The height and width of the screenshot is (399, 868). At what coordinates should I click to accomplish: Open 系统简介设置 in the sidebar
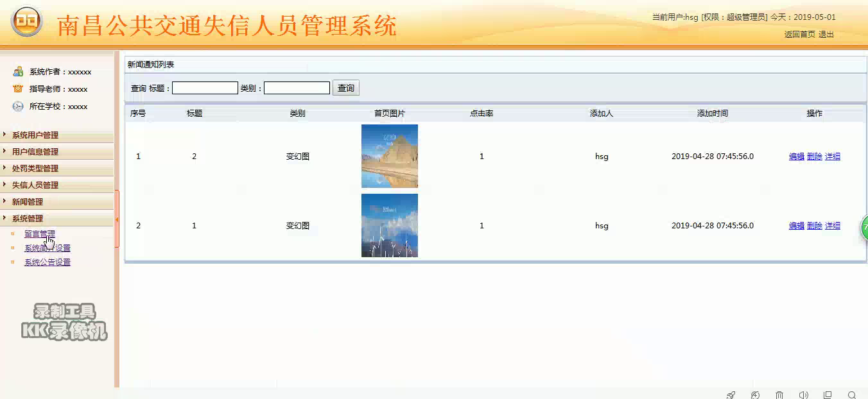pos(48,248)
